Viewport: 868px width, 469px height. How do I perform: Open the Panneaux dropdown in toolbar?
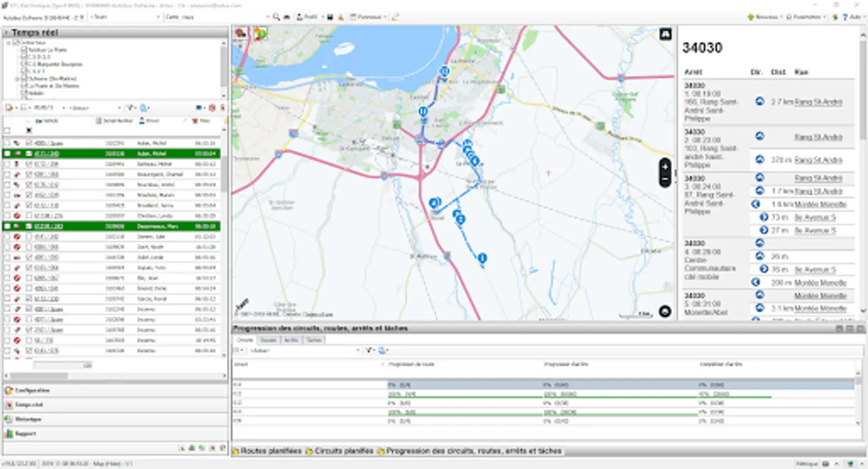369,17
